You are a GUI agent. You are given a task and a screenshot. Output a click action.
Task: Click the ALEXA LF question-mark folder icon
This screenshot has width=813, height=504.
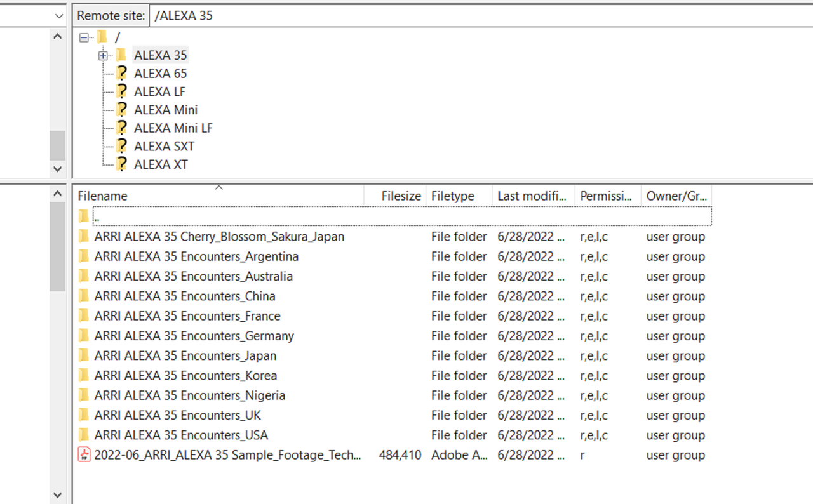point(122,91)
